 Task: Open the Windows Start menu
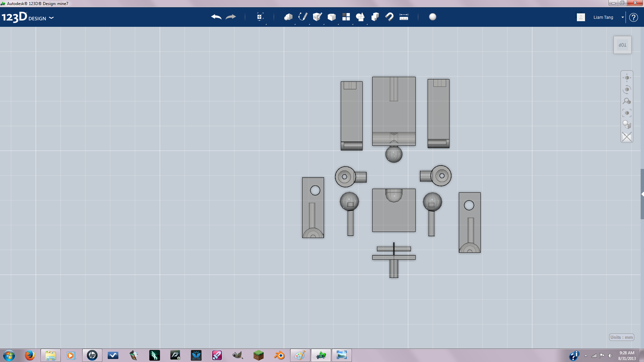click(x=9, y=355)
